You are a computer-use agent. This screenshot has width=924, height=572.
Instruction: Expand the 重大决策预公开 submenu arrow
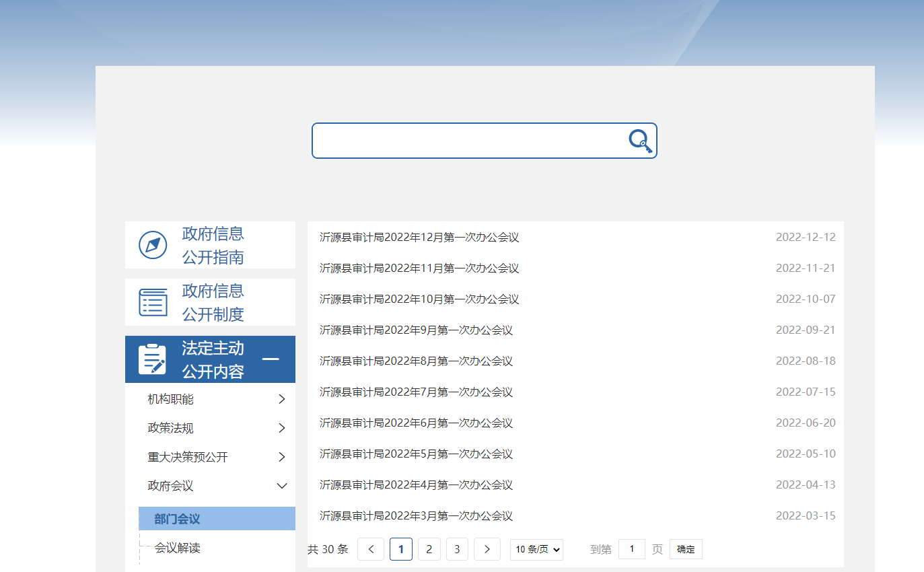pyautogui.click(x=282, y=458)
